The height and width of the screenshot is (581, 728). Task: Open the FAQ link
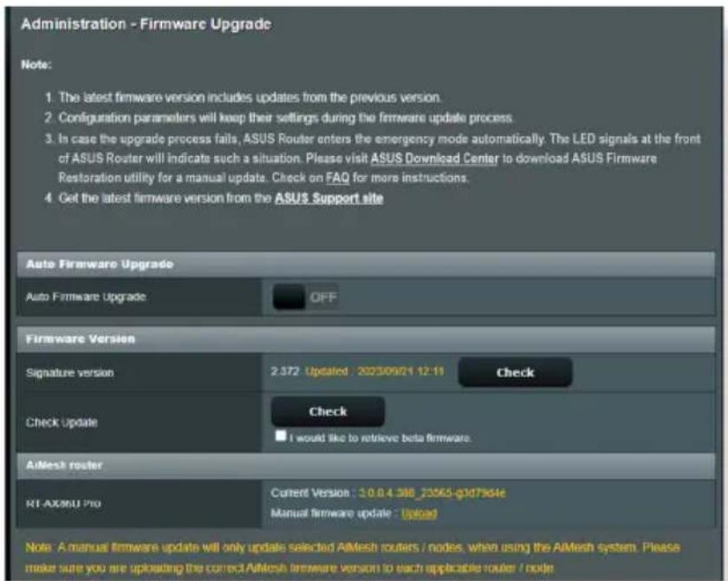[337, 178]
